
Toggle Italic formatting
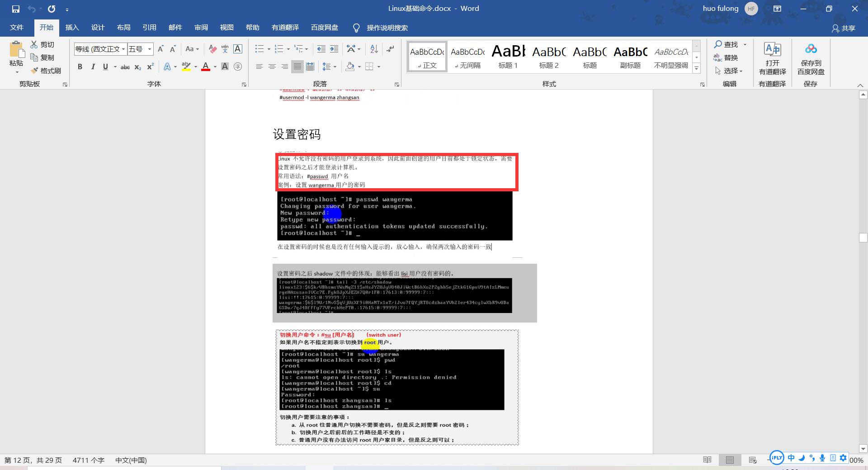pyautogui.click(x=93, y=66)
